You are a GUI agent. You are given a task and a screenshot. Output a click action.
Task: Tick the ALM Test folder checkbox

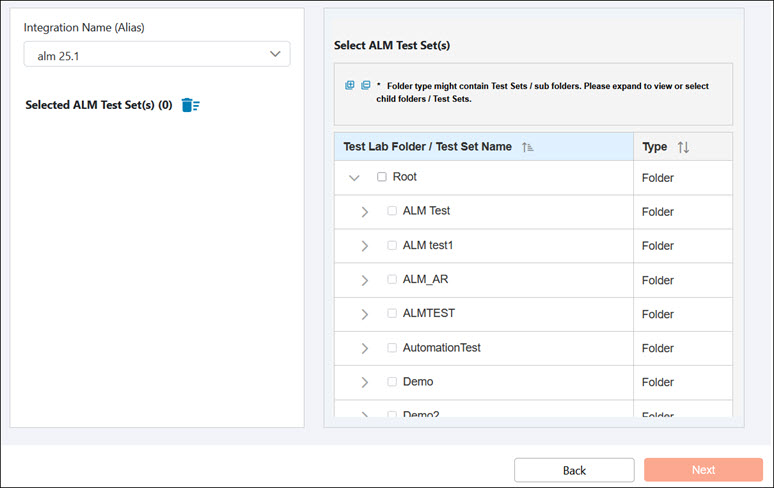click(392, 211)
